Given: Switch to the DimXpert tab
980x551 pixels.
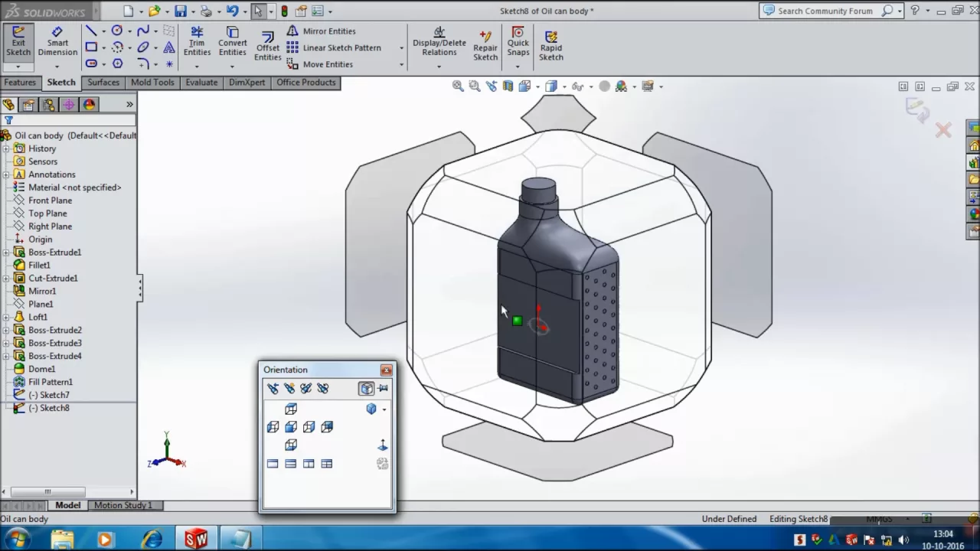Looking at the screenshot, I should (247, 83).
